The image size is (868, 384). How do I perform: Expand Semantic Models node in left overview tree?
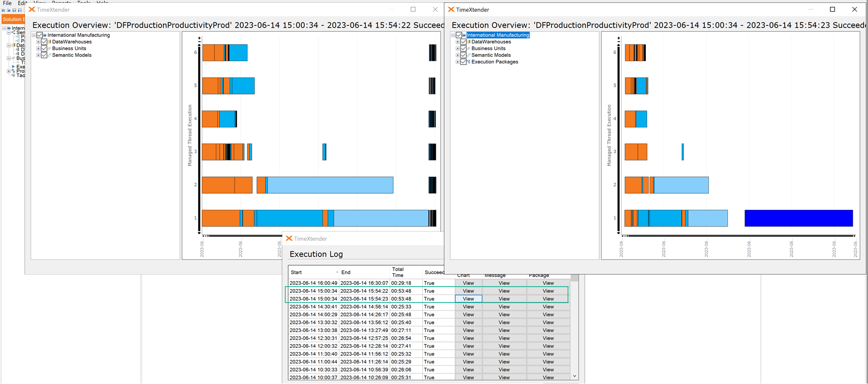point(38,55)
